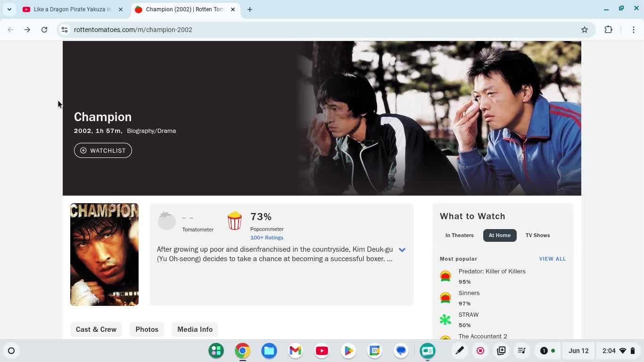Open the 100+ Ratings link

click(267, 238)
